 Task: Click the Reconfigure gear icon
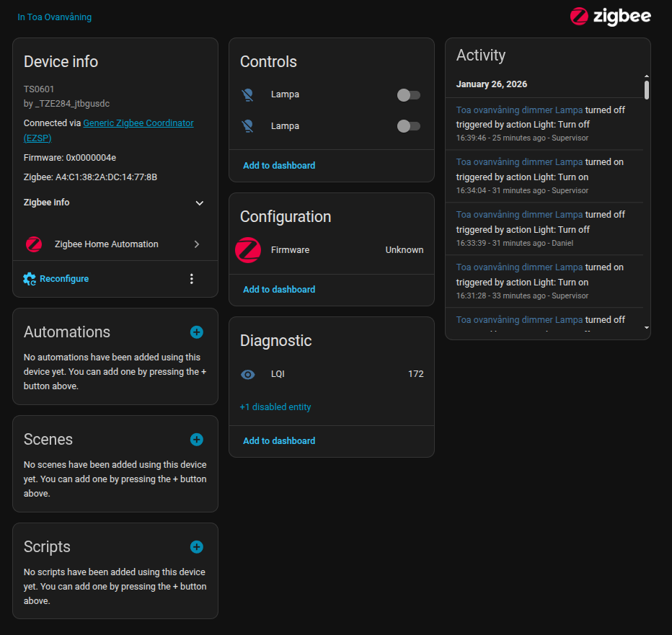(x=30, y=279)
